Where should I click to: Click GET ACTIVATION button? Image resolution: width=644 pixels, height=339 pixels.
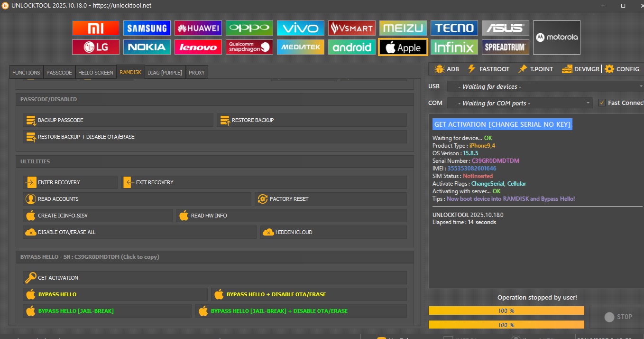click(x=215, y=278)
